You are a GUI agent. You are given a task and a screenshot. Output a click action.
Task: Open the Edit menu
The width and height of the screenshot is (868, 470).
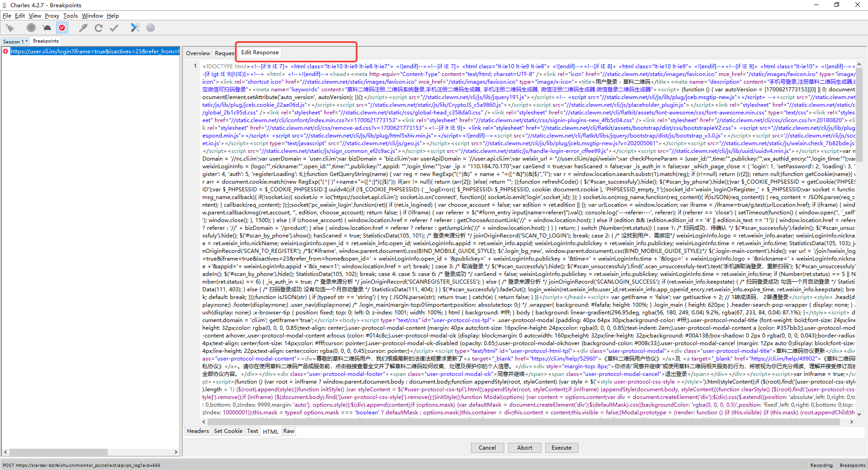[20, 16]
